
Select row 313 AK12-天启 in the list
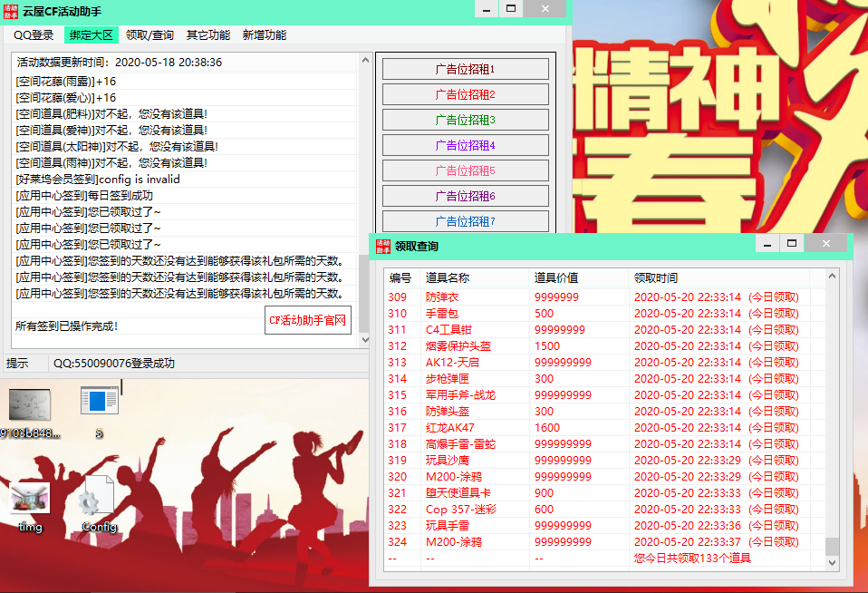pyautogui.click(x=453, y=363)
